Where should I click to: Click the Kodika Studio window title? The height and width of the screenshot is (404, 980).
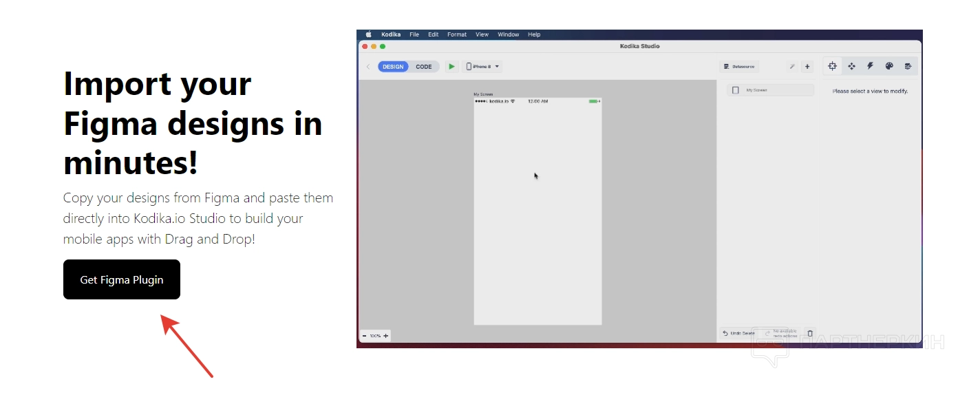[x=640, y=46]
